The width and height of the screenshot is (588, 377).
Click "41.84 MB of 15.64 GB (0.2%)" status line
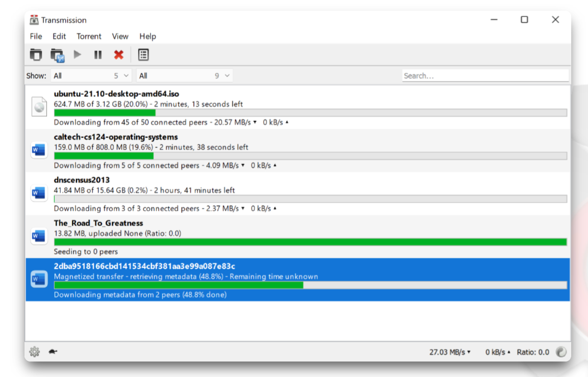coord(144,190)
